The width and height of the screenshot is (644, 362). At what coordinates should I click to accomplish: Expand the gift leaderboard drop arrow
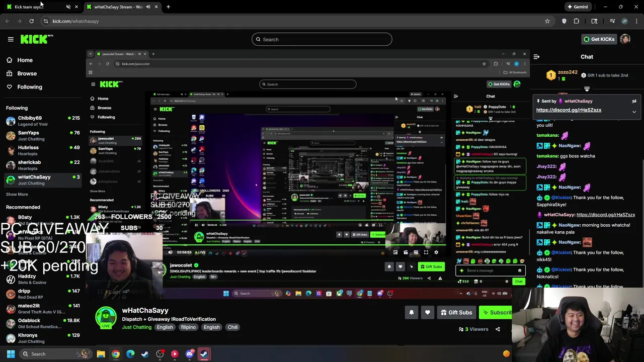[587, 89]
